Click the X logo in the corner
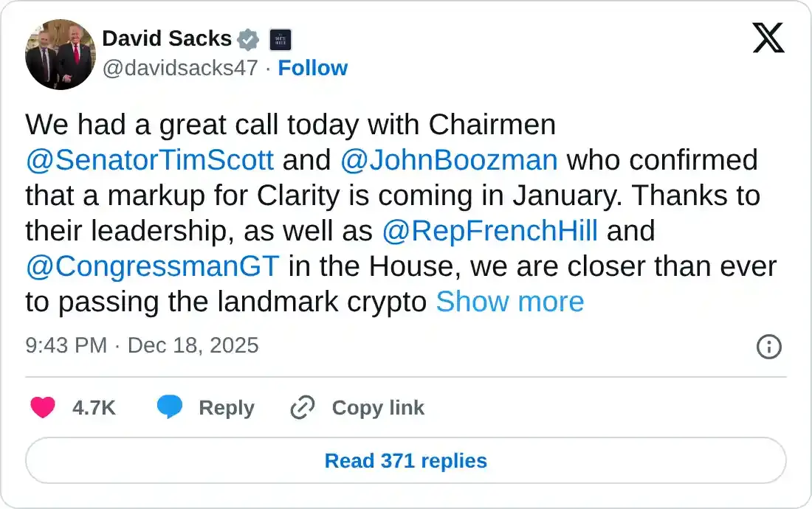The height and width of the screenshot is (509, 812). [769, 38]
